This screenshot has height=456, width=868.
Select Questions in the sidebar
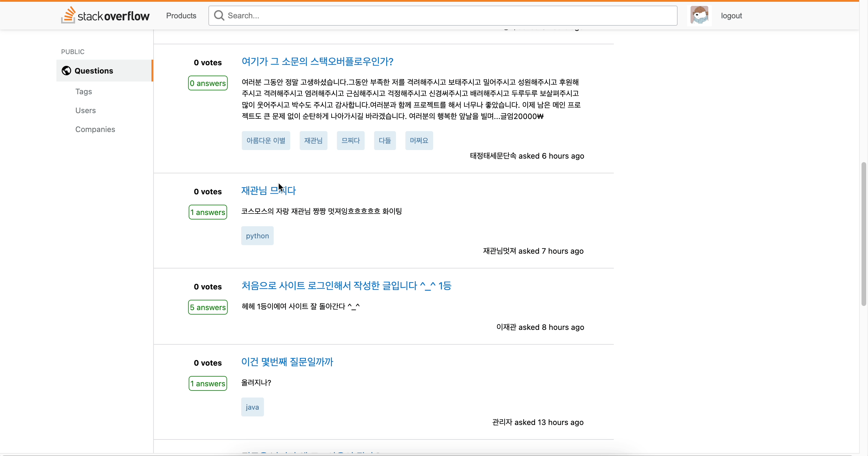tap(105, 71)
